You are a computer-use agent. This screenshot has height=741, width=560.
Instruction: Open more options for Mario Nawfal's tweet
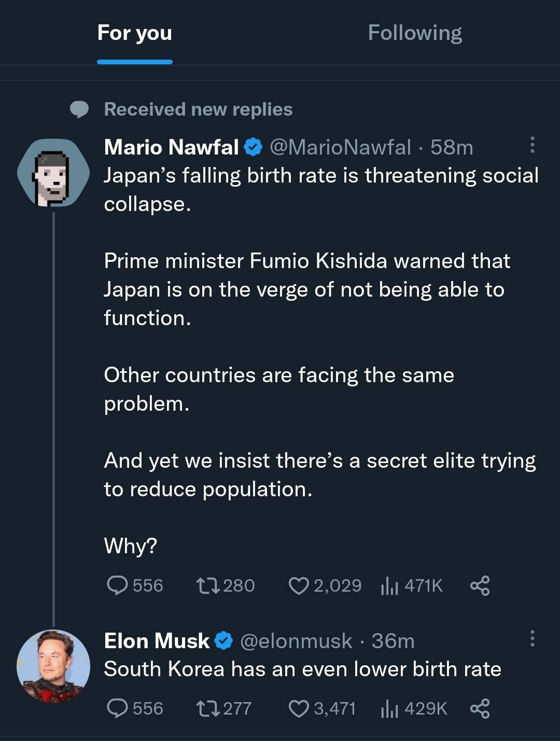coord(532,145)
